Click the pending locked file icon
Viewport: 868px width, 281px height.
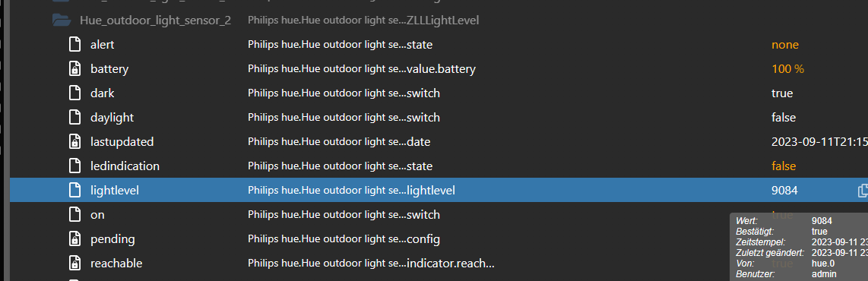point(74,239)
